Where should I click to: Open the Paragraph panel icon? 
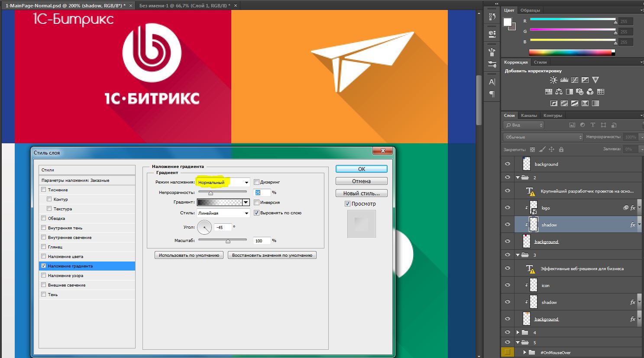tap(492, 94)
